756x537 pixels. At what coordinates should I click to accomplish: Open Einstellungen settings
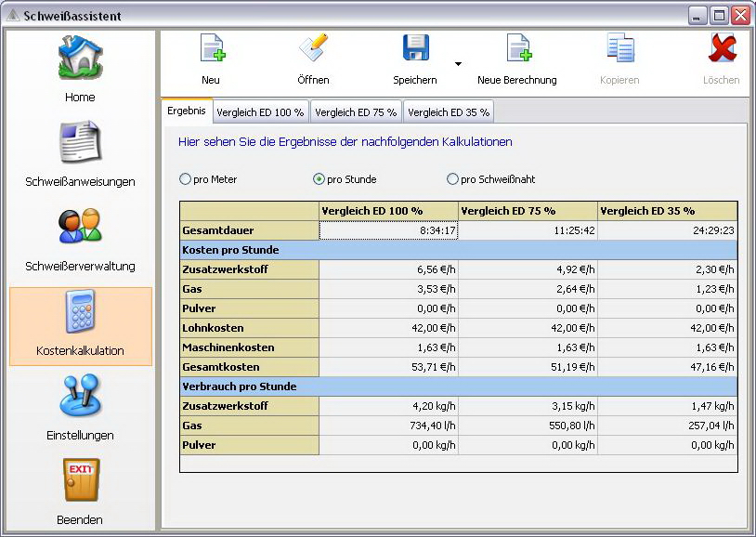point(80,397)
